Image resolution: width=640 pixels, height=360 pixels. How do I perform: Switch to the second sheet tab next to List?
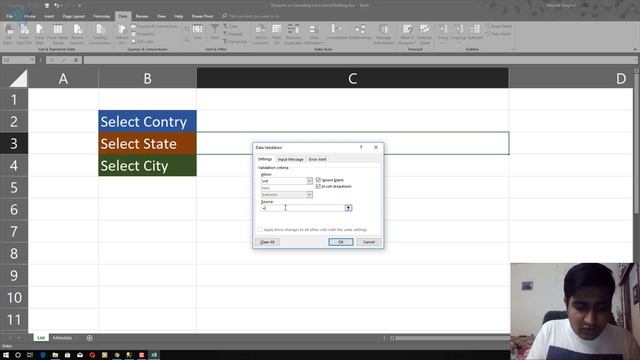[x=62, y=338]
